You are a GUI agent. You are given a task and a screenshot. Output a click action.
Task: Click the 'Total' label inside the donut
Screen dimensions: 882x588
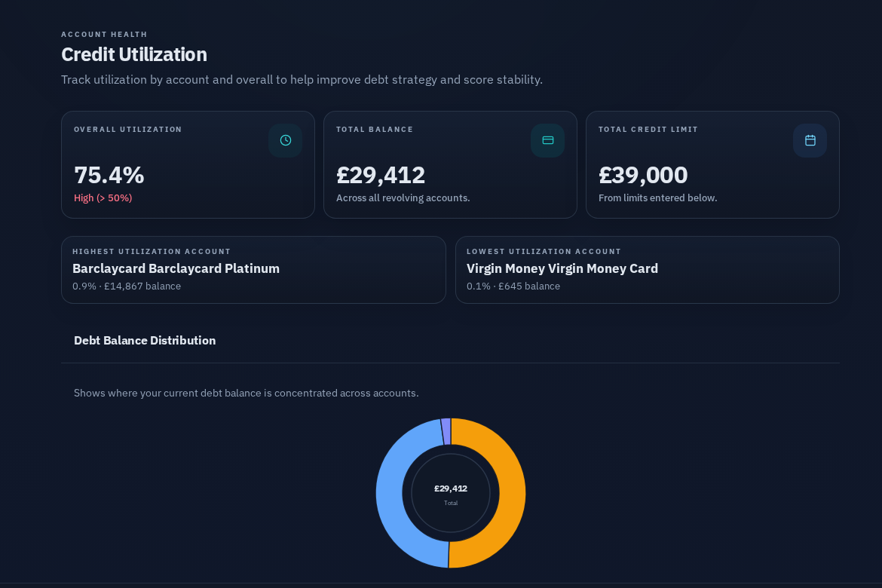click(451, 503)
